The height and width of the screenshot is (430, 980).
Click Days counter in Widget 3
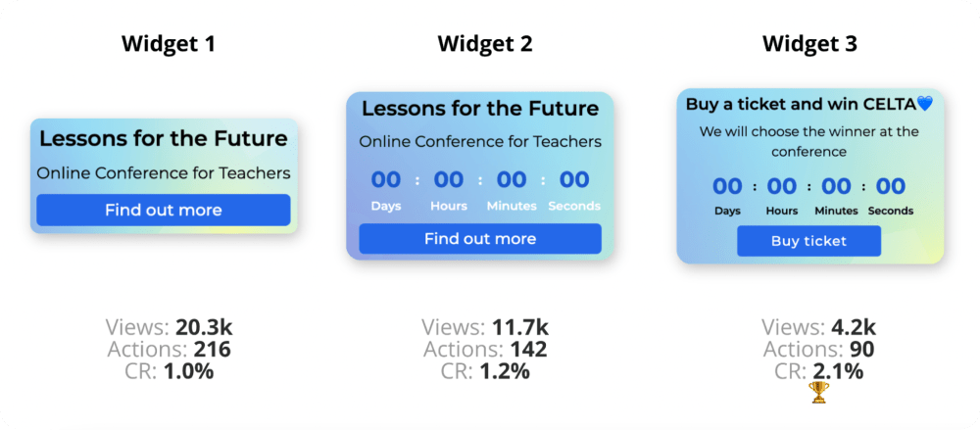727,186
